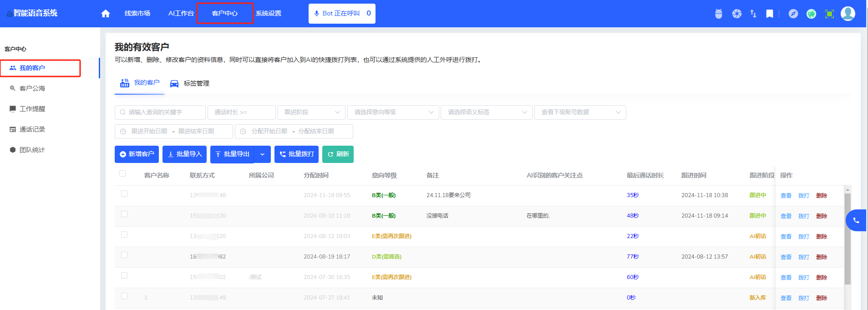
Task: Click the 新增客户 button
Action: click(x=137, y=154)
